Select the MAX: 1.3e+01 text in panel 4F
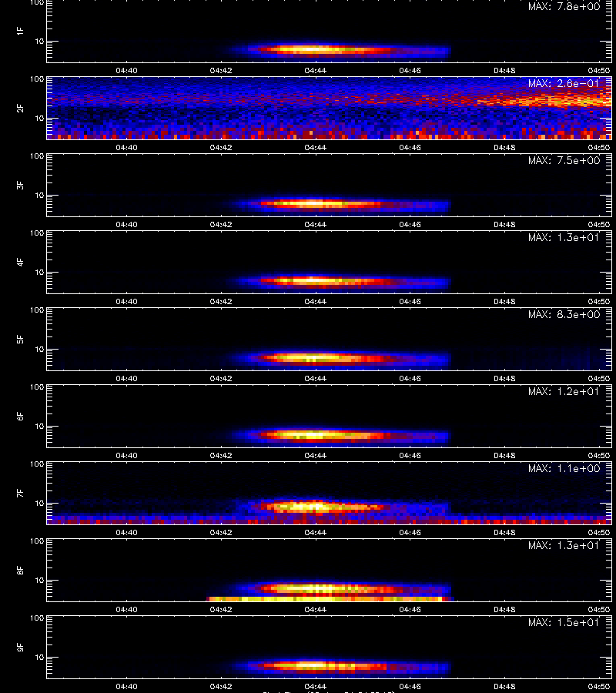 pos(564,237)
